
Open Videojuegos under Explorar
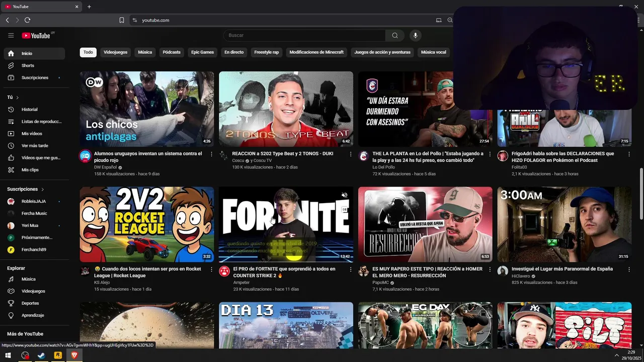pos(34,291)
